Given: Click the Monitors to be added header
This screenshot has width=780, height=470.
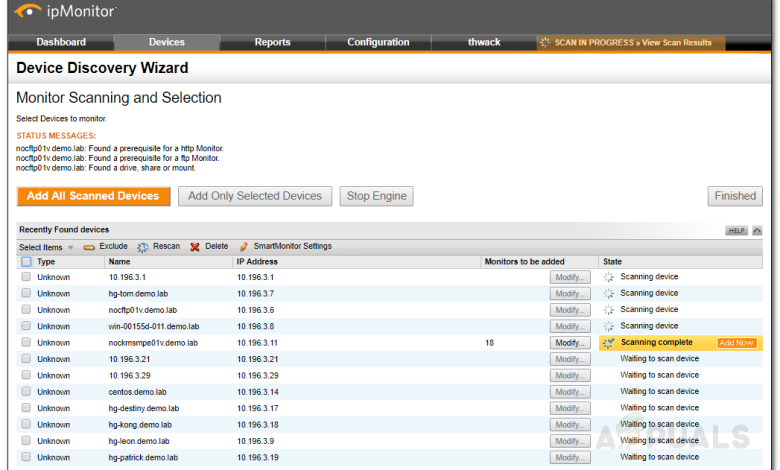Looking at the screenshot, I should click(524, 262).
